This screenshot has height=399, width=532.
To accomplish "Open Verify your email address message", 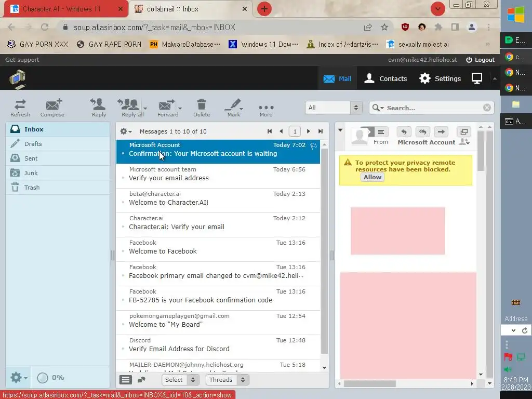I will tap(218, 176).
